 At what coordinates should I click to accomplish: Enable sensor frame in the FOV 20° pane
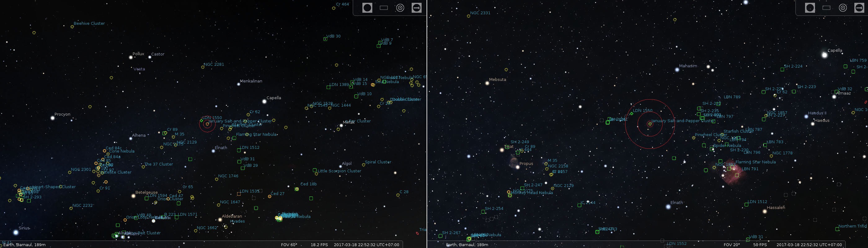click(826, 8)
